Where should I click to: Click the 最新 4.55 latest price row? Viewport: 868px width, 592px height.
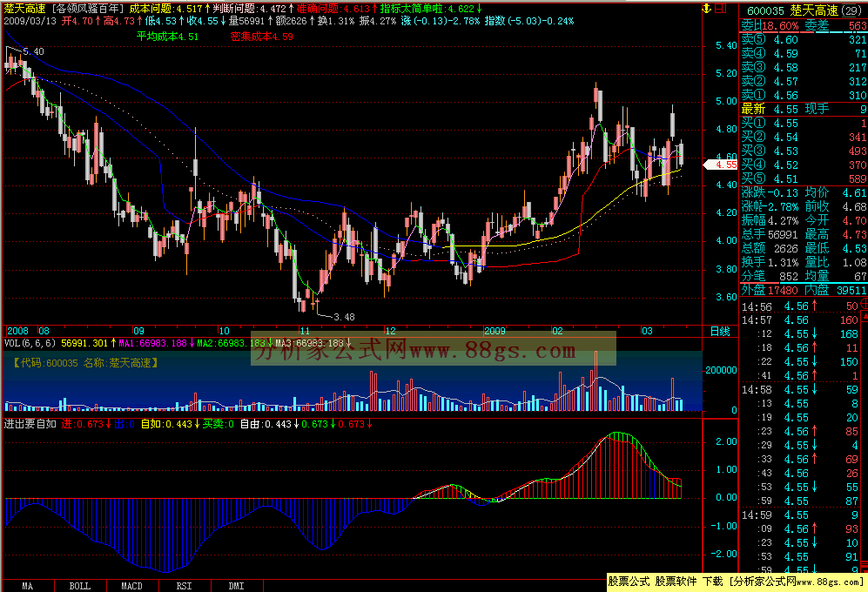804,109
